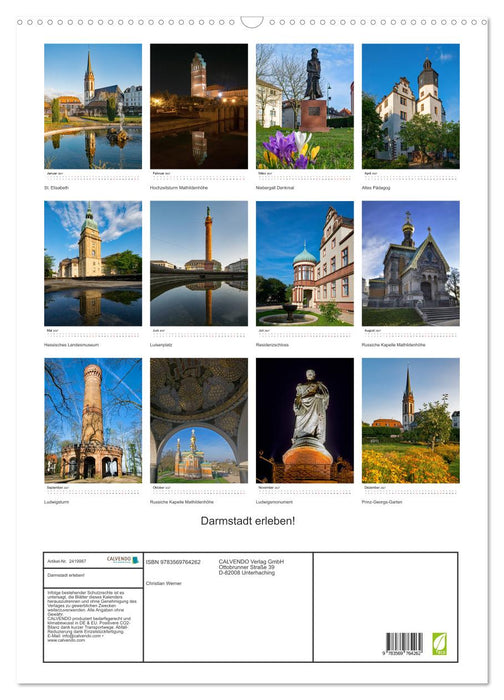Click the 'CALVENDO Verlag GmbH' publisher name
The width and height of the screenshot is (504, 700).
(251, 562)
